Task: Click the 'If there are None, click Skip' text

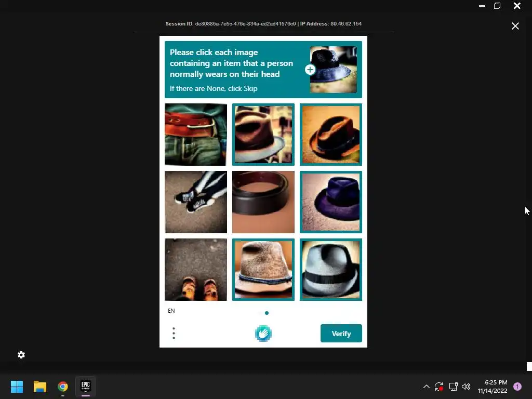Action: point(214,88)
